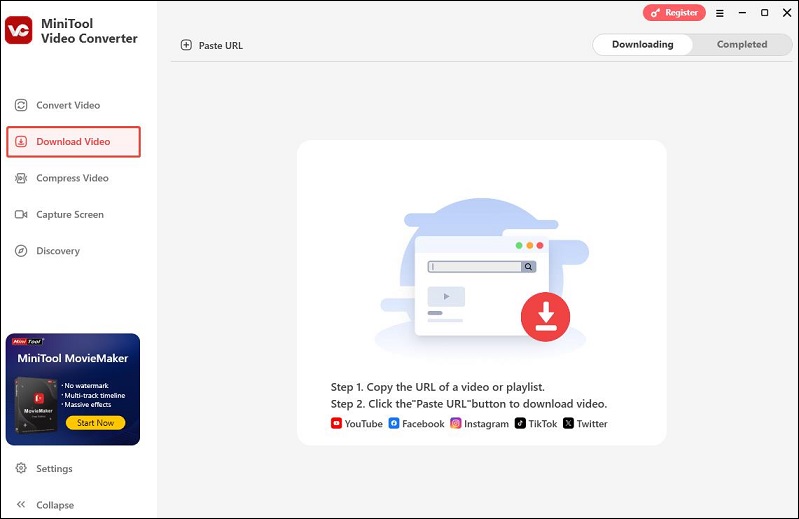The width and height of the screenshot is (799, 519).
Task: Click the 'Multi-track timeline' ad text
Action: [94, 395]
